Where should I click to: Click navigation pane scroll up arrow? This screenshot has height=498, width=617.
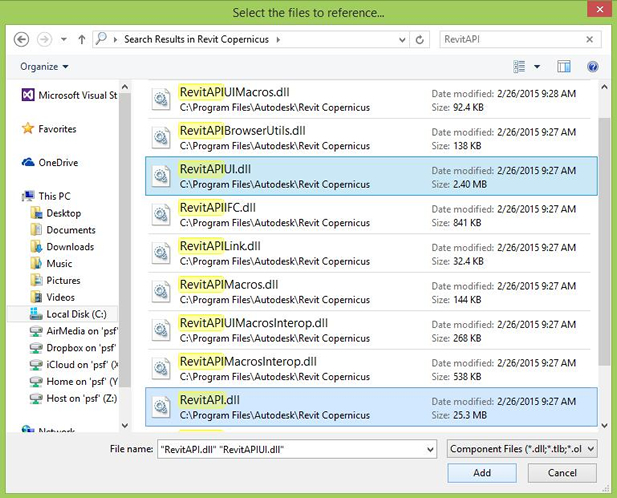(125, 87)
